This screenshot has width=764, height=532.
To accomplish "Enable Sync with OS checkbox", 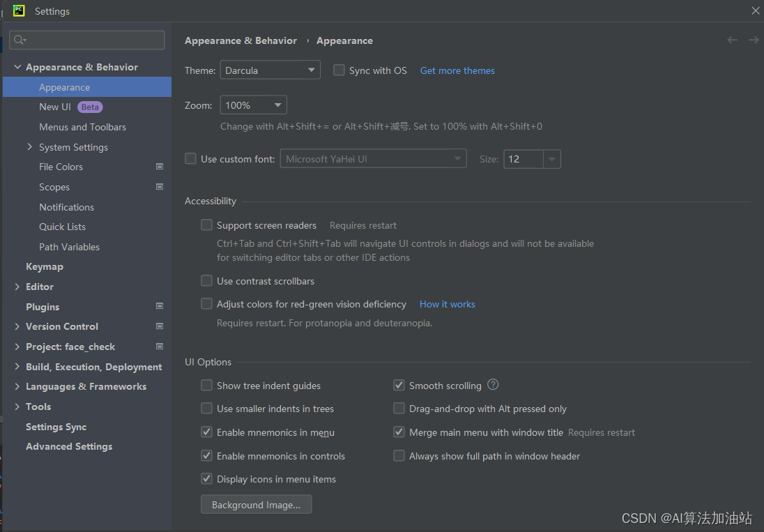I will 339,70.
